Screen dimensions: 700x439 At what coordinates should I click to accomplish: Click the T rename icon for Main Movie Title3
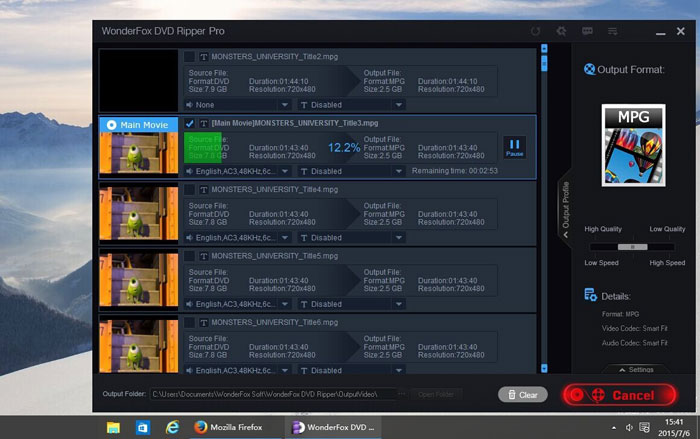pyautogui.click(x=204, y=123)
